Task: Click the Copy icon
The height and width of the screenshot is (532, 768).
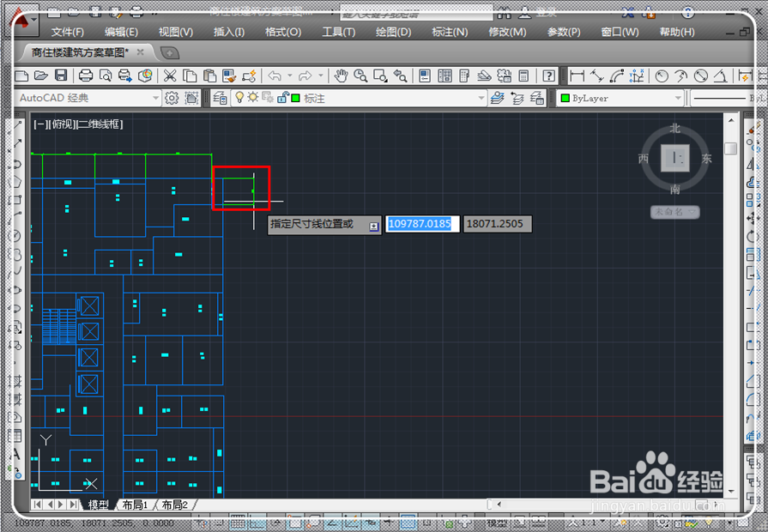Action: 190,76
